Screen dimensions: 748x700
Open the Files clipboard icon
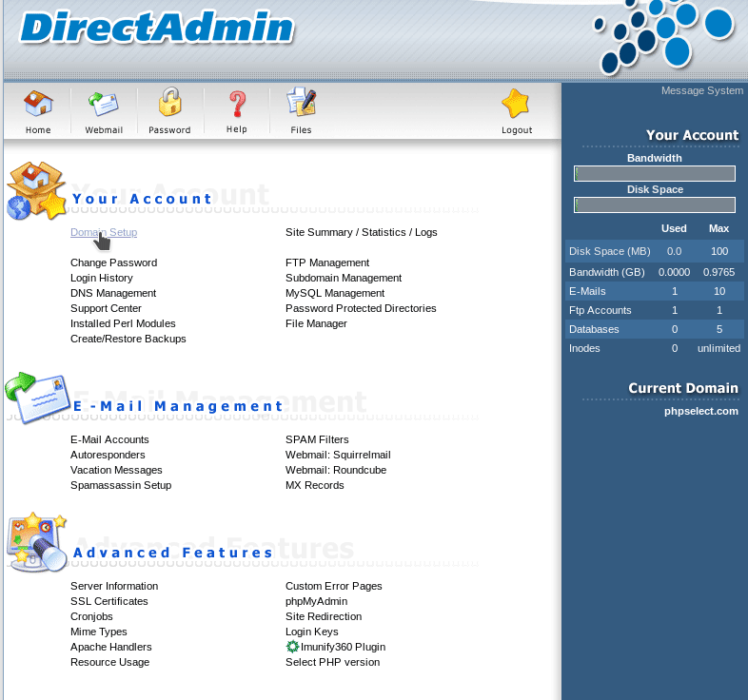tap(301, 104)
